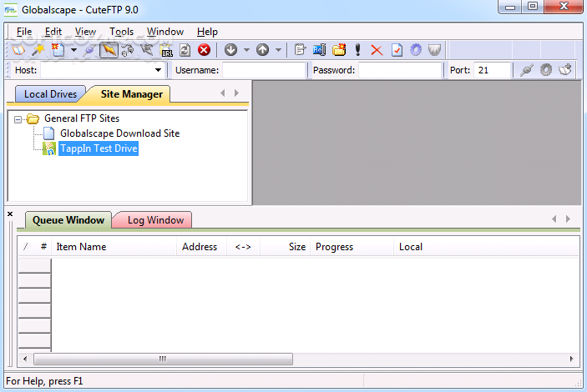The image size is (587, 392).
Task: Open the New icon's dropdown arrow
Action: [73, 50]
